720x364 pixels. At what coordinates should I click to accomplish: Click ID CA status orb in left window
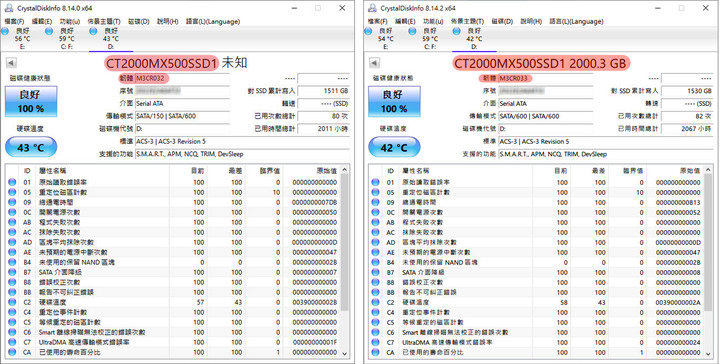click(12, 353)
